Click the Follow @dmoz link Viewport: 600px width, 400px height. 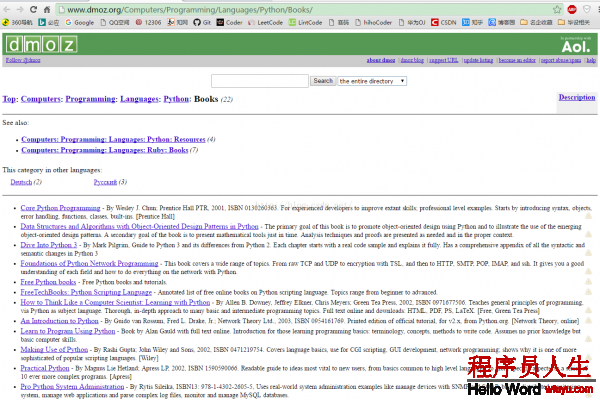tap(23, 60)
